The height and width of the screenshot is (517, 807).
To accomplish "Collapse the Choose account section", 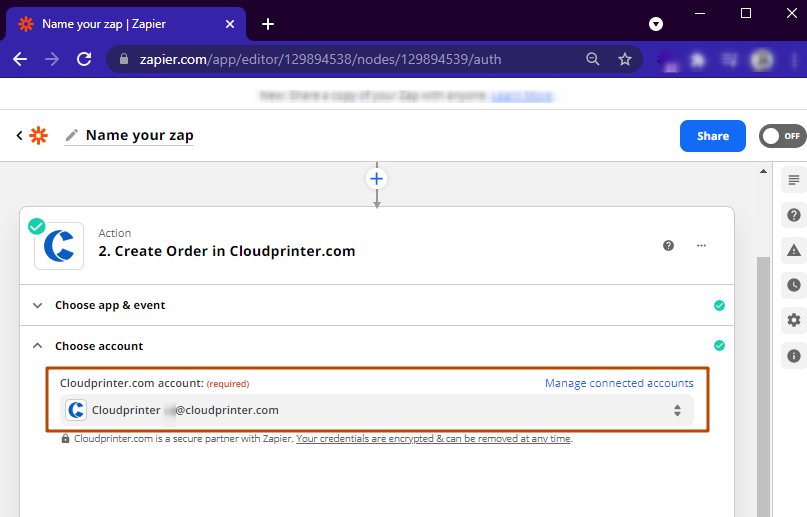I will [x=377, y=346].
